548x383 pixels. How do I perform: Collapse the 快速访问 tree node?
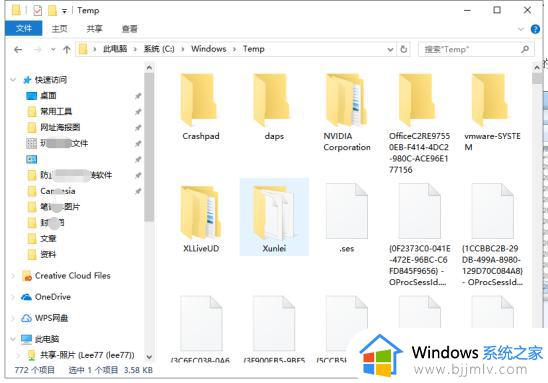coord(13,80)
